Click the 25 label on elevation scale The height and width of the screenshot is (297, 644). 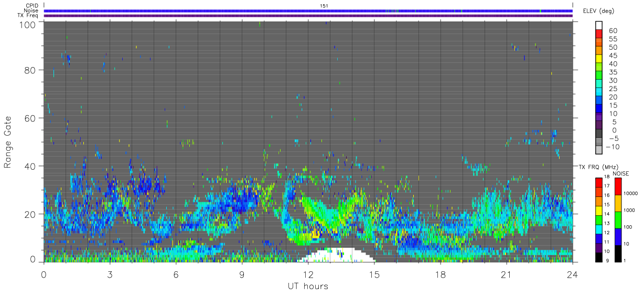click(x=613, y=89)
